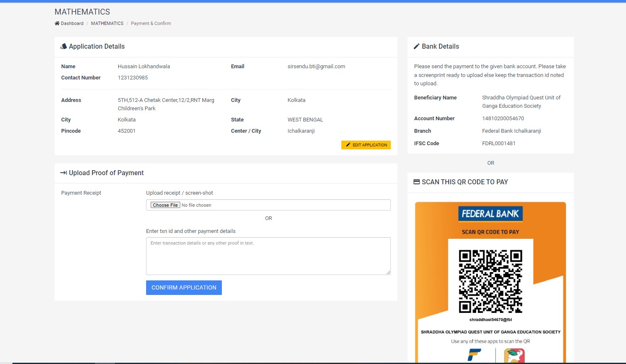Click the parrot payment app icon
Viewport: 626px width, 364px height.
point(514,356)
